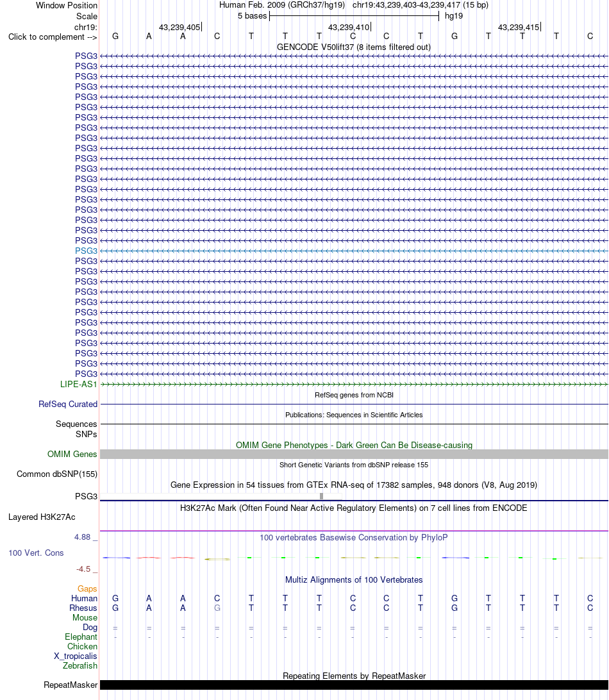Click the '5 bases' scale bar label

click(253, 16)
